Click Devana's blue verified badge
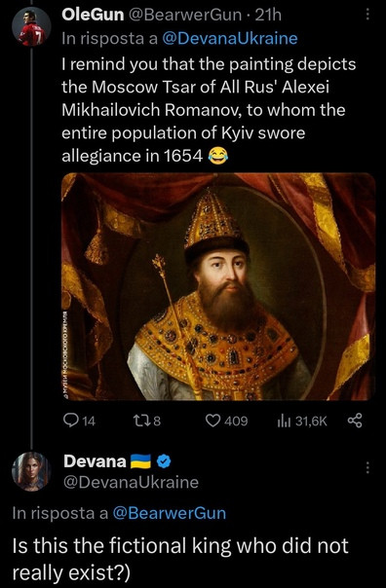Image resolution: width=386 pixels, height=588 pixels. pyautogui.click(x=164, y=462)
